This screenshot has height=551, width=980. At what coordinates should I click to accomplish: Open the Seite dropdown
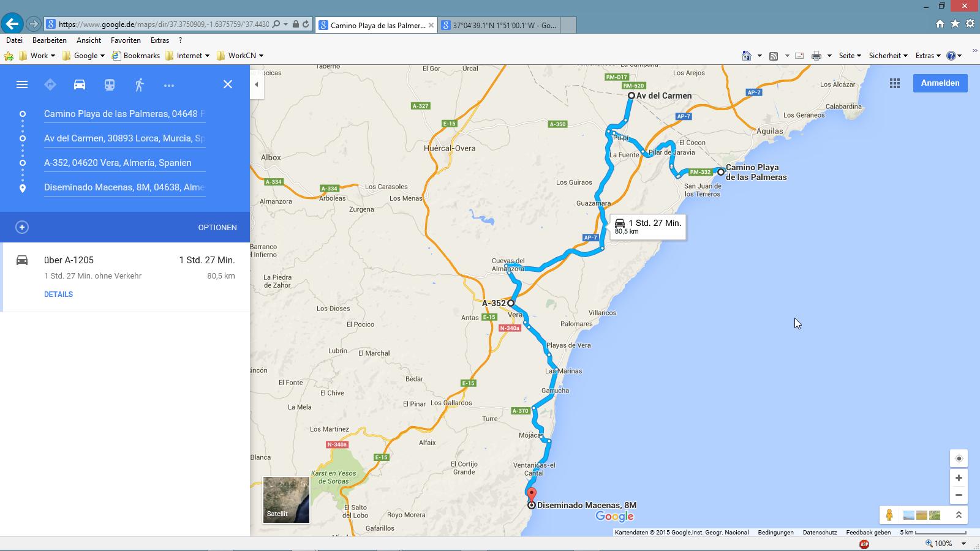click(x=850, y=56)
